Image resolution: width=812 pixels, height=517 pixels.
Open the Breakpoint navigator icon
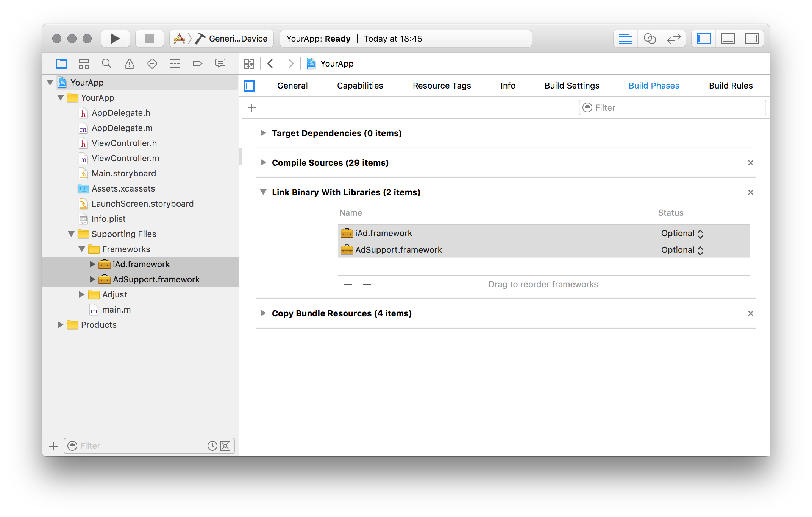pyautogui.click(x=197, y=64)
